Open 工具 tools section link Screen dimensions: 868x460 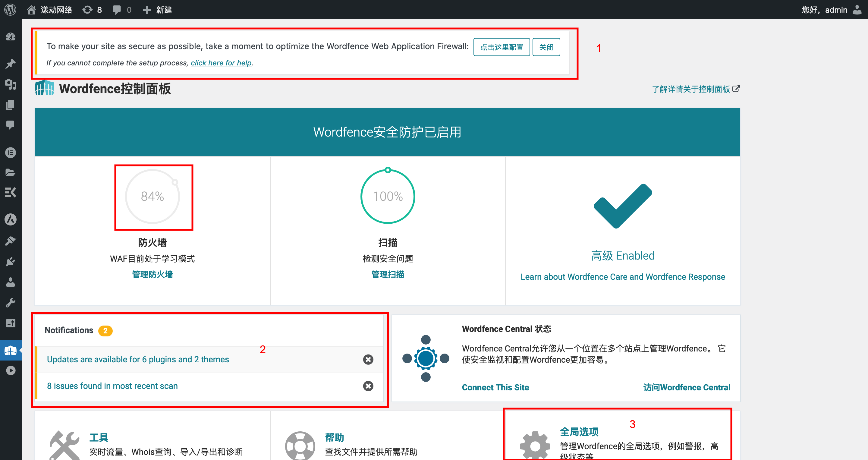(x=98, y=437)
